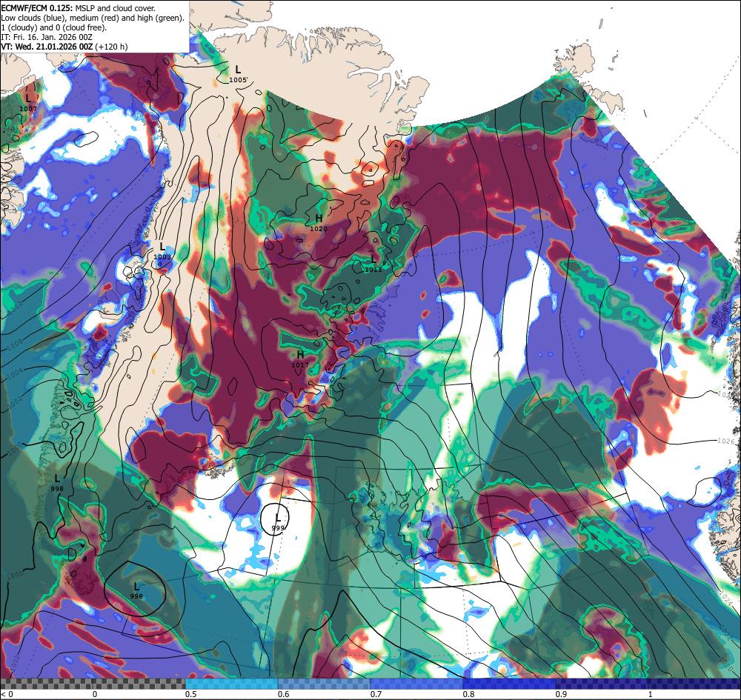Click the '0.5' colorbar tick label
This screenshot has height=700, width=741.
click(x=190, y=694)
